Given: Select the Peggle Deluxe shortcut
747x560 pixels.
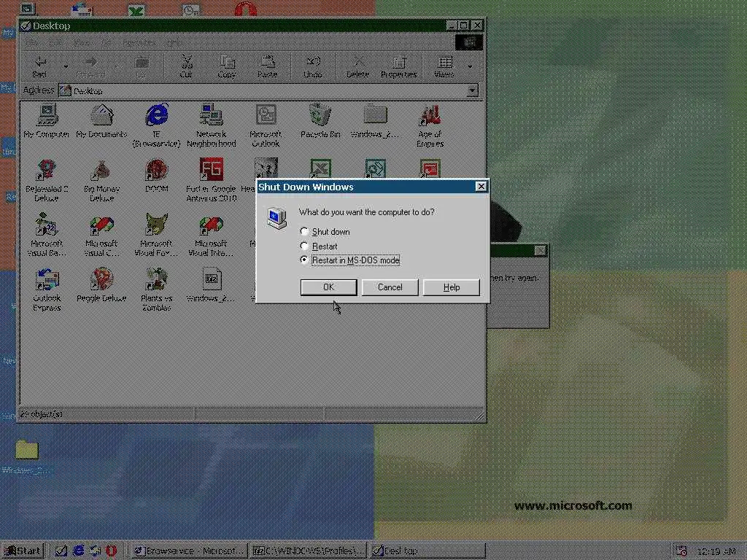Looking at the screenshot, I should point(101,286).
